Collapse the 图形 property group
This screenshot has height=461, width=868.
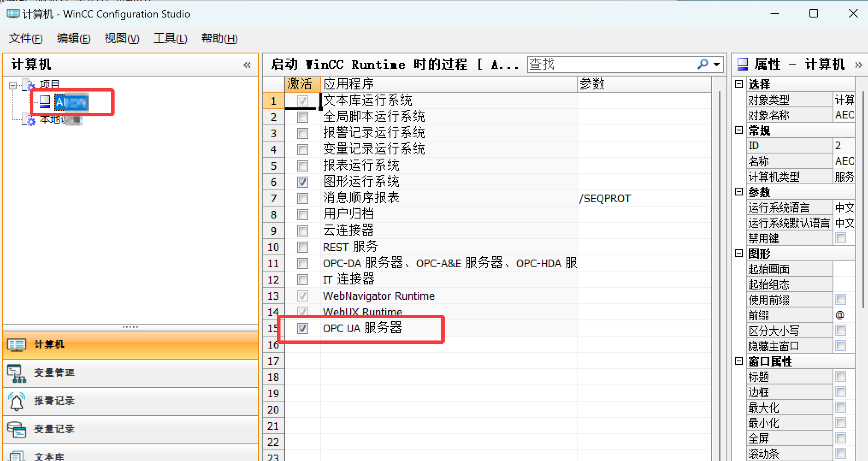739,253
